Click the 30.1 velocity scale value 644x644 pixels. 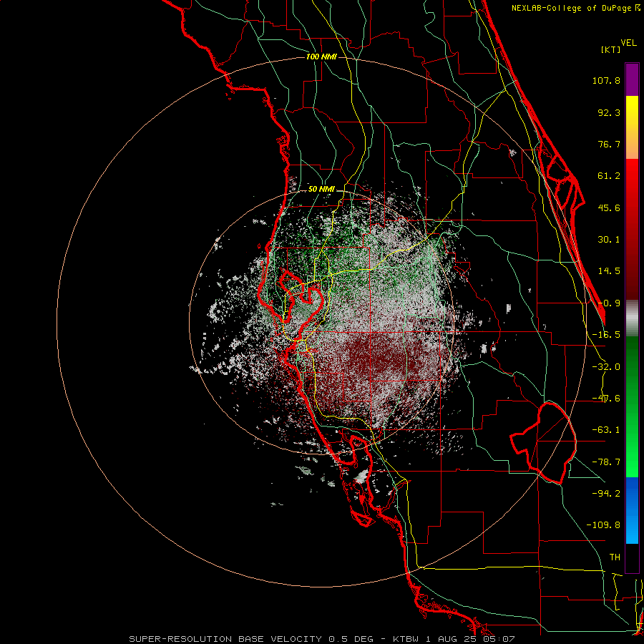click(609, 240)
